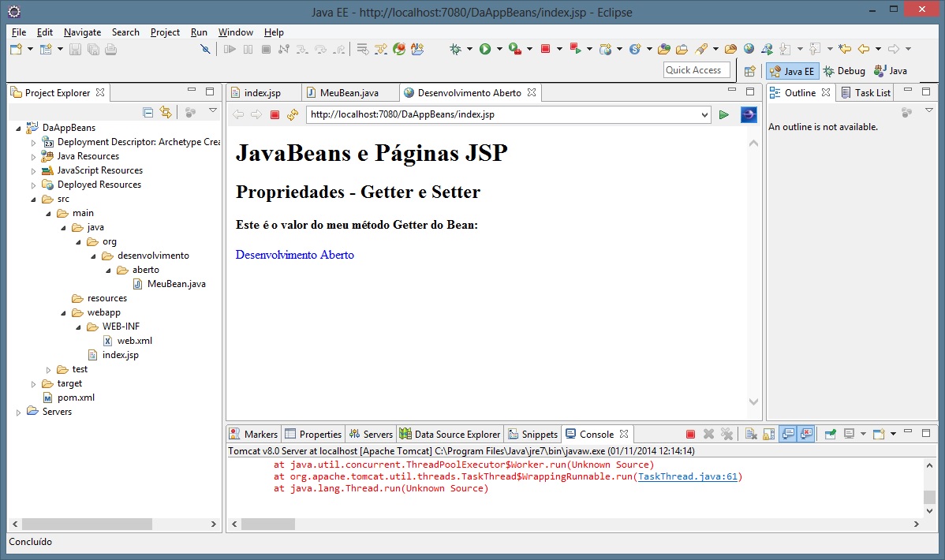Expand the Java Resources tree node
Viewport: 945px width, 560px height.
pos(34,156)
